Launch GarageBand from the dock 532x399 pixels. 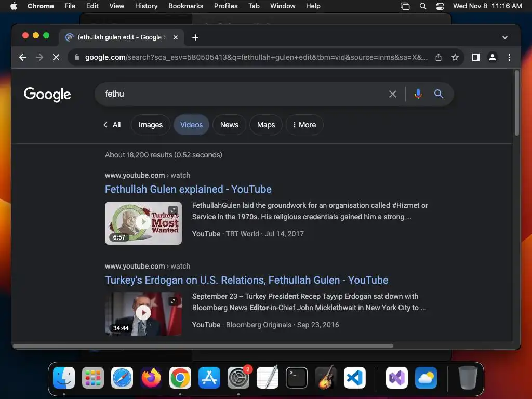click(326, 378)
